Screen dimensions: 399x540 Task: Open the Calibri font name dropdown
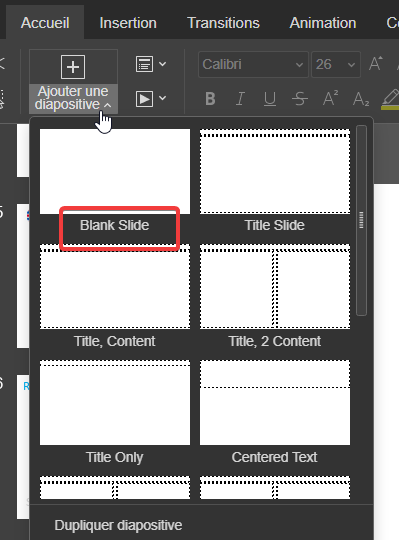253,64
